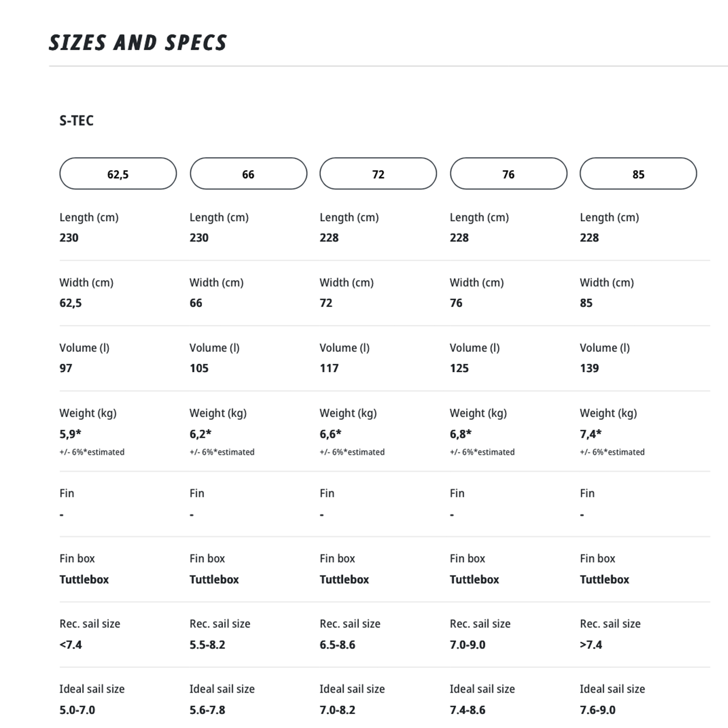This screenshot has width=728, height=728.
Task: Click the 5.5-8.2 recommended sail size
Action: pyautogui.click(x=207, y=645)
